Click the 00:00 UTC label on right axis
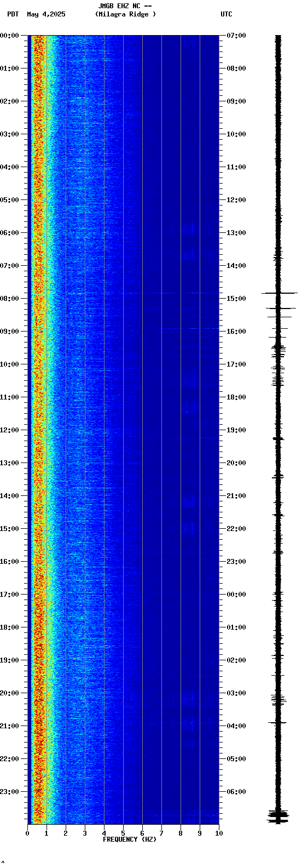Image resolution: width=302 pixels, height=868 pixels. 236,595
